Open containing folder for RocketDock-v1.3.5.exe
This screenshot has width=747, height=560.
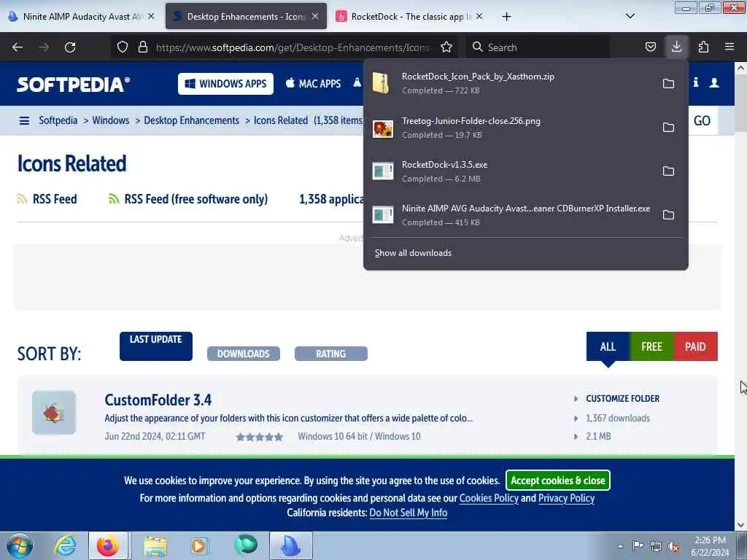click(x=668, y=171)
